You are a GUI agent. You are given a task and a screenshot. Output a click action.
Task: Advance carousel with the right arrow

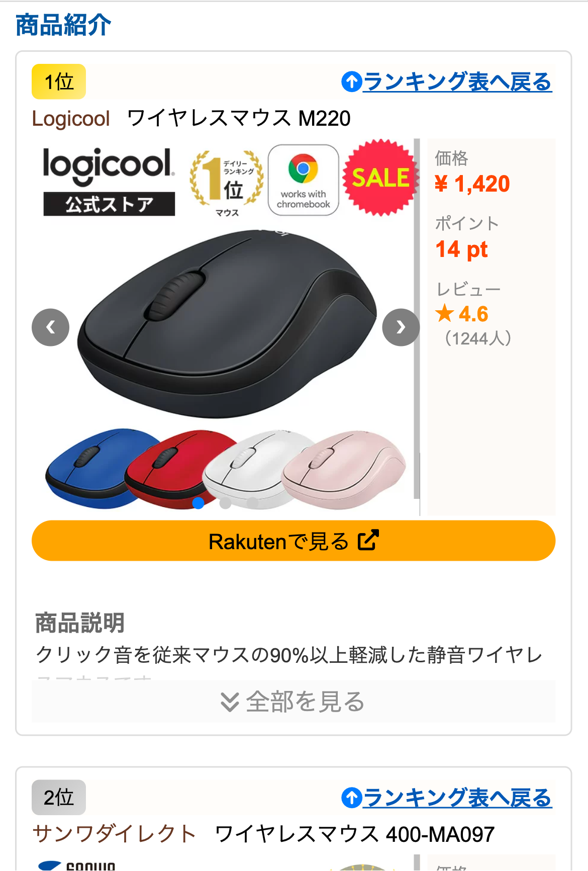coord(401,327)
